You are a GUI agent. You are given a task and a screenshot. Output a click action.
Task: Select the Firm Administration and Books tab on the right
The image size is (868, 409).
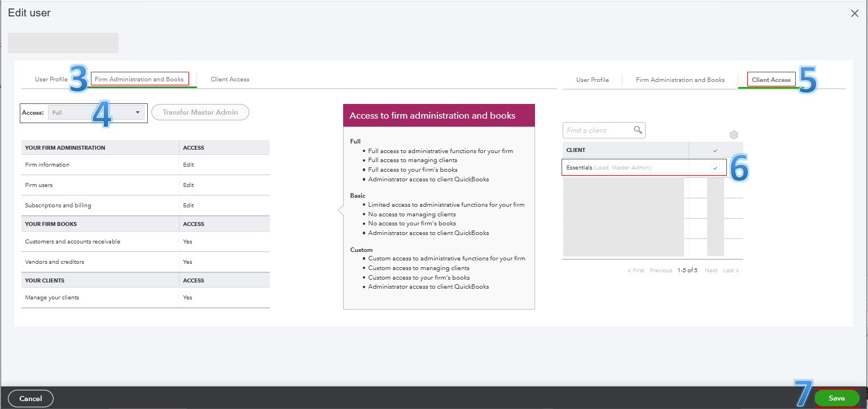pos(680,80)
